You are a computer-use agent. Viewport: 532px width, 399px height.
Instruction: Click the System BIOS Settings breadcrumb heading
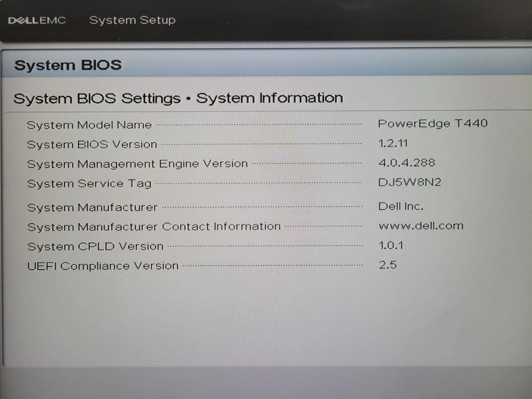click(97, 99)
